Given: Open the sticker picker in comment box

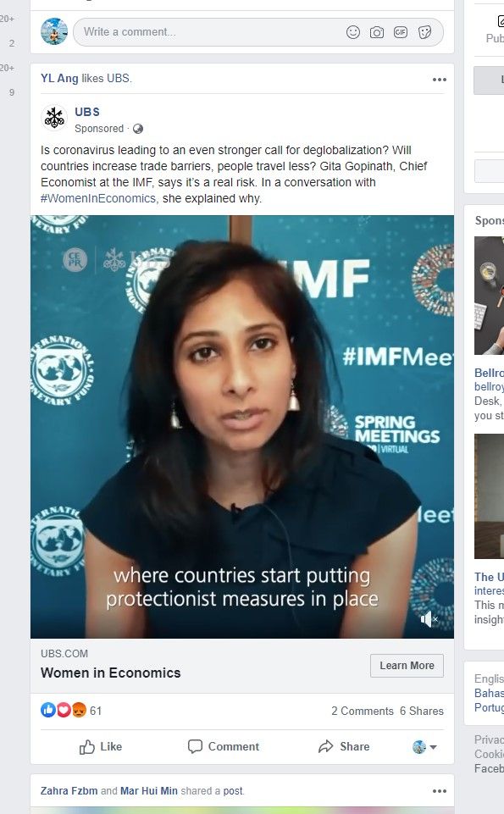Looking at the screenshot, I should [424, 32].
